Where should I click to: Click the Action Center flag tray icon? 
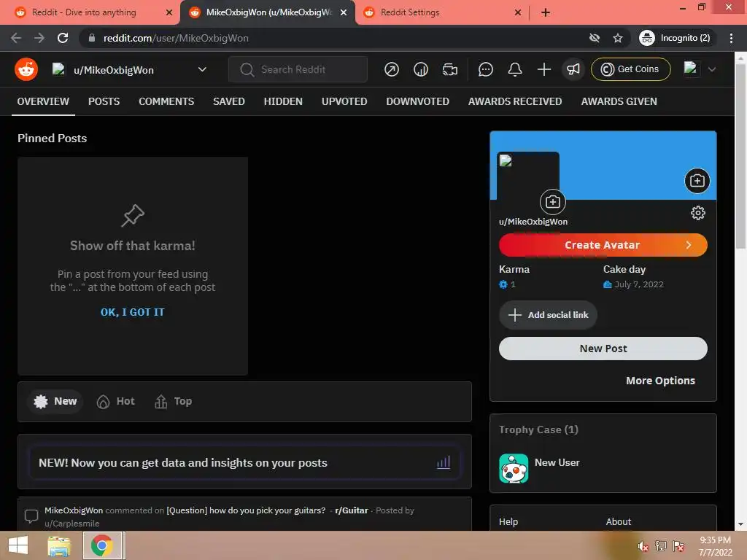coord(678,545)
